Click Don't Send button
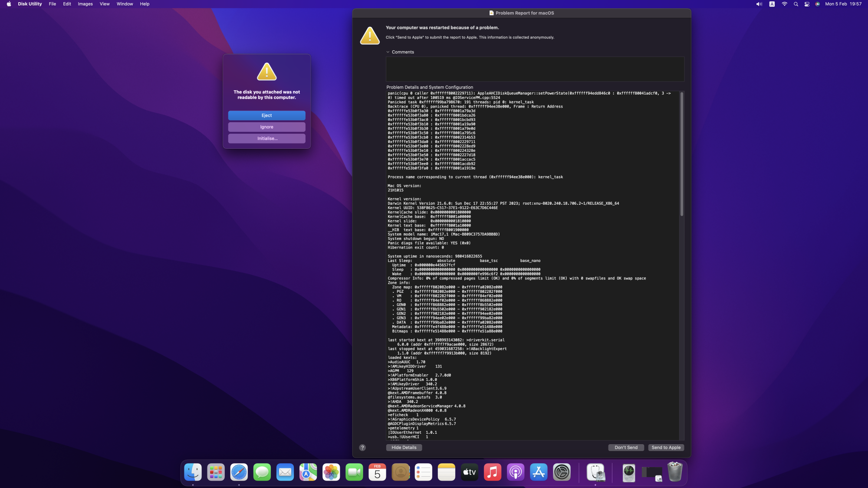Viewport: 868px width, 488px height. click(626, 448)
